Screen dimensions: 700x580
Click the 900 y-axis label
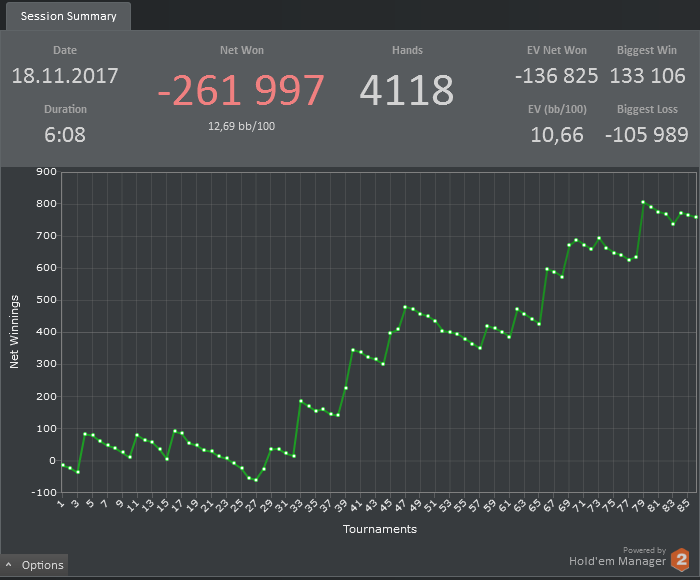point(46,172)
